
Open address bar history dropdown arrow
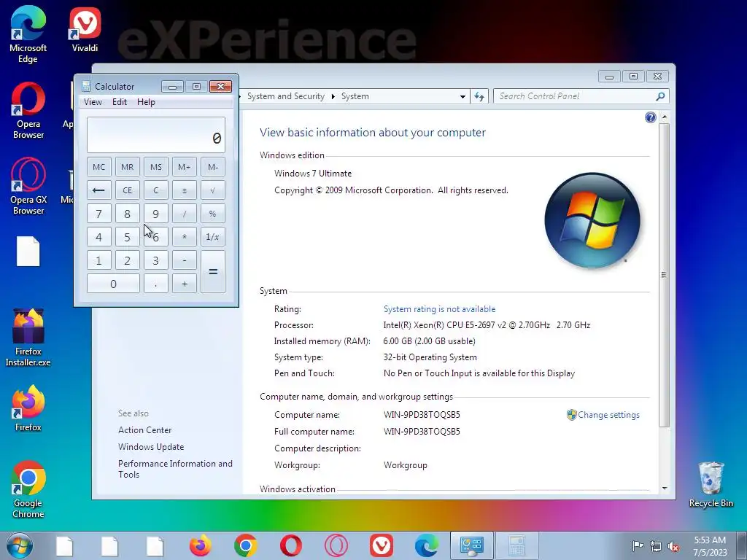[462, 96]
